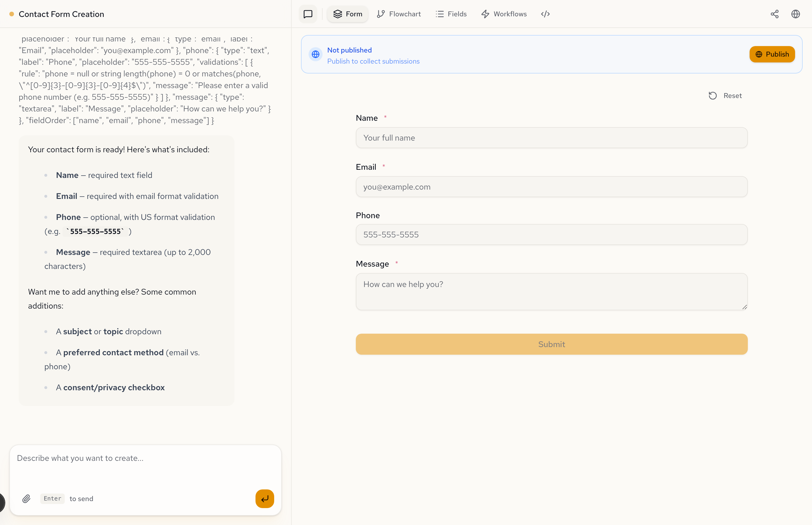Open the globe icon at top right
Image resolution: width=812 pixels, height=525 pixels.
click(795, 14)
